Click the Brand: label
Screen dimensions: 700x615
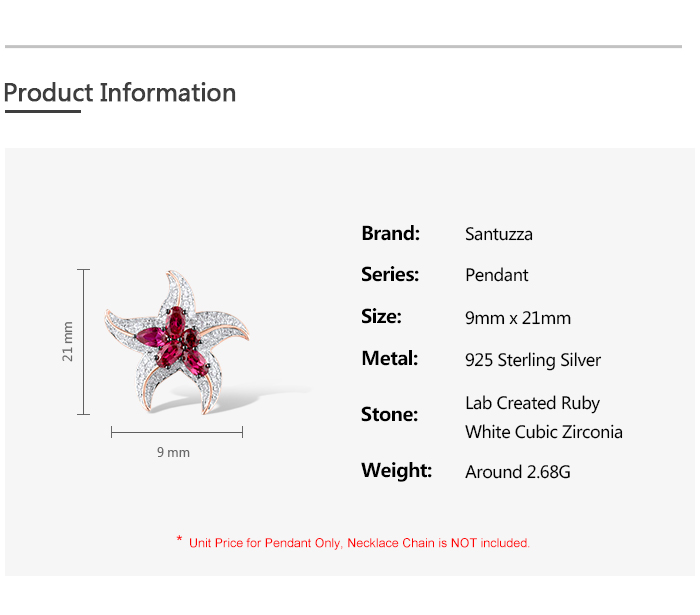point(390,233)
